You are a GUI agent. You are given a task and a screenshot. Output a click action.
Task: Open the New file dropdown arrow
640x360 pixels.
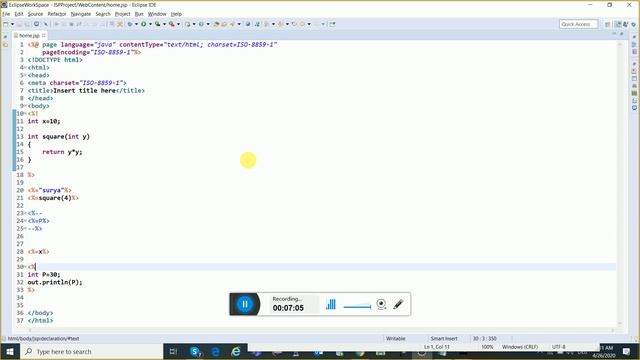[12, 24]
